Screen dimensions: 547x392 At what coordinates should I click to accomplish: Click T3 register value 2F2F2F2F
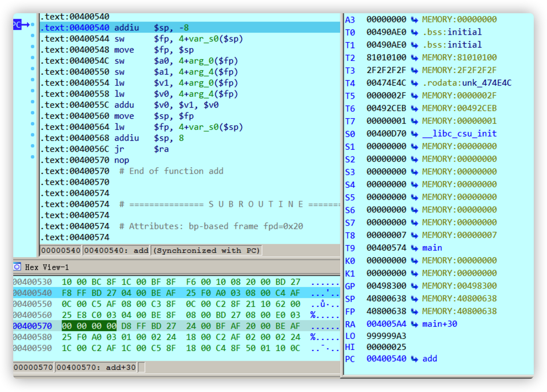387,70
